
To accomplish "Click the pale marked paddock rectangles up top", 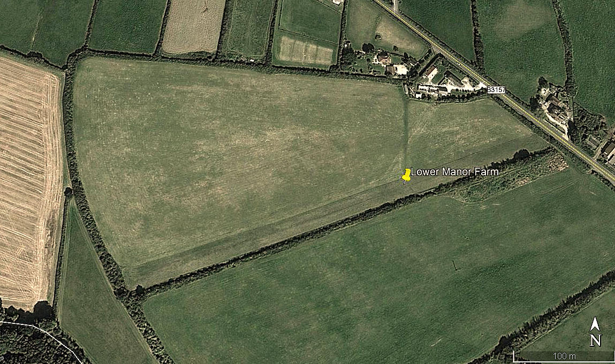I will point(306,51).
